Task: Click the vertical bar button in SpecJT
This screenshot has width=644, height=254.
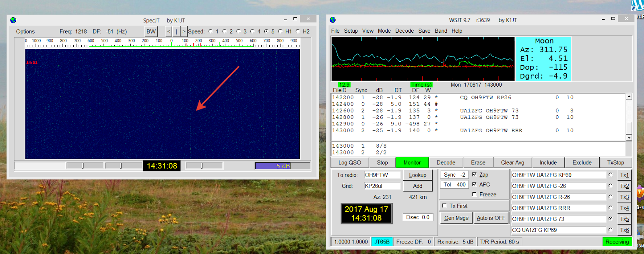Action: tap(176, 31)
